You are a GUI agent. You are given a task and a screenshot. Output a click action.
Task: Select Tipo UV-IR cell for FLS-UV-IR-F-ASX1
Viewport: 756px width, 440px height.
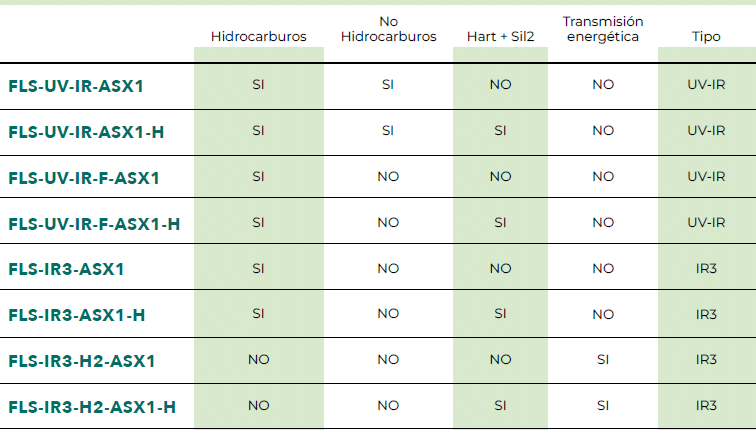click(706, 177)
